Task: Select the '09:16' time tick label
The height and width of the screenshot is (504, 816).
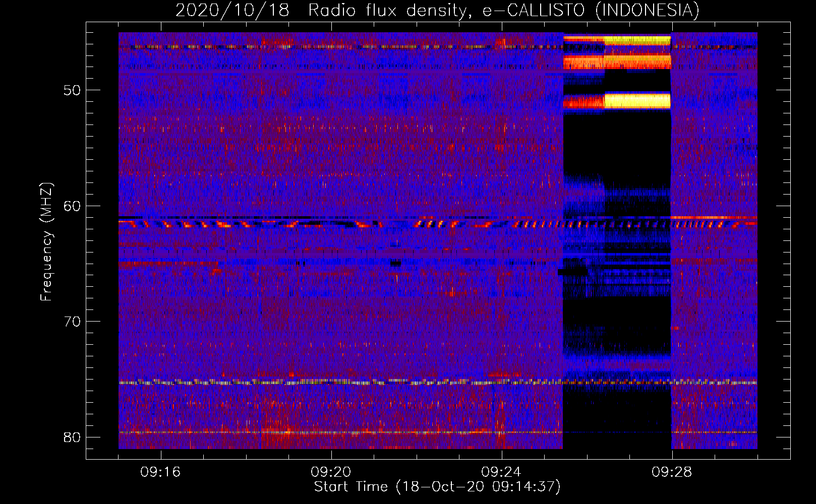Action: tap(160, 472)
